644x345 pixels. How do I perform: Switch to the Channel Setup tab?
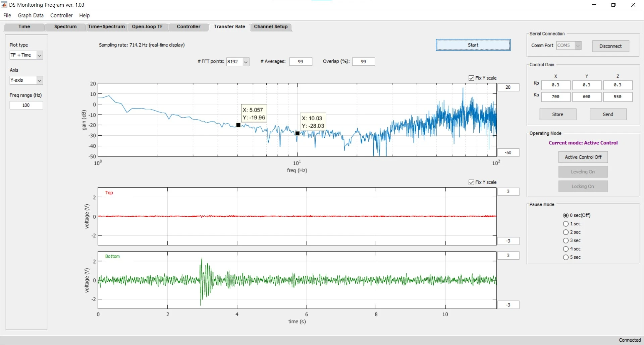(271, 27)
